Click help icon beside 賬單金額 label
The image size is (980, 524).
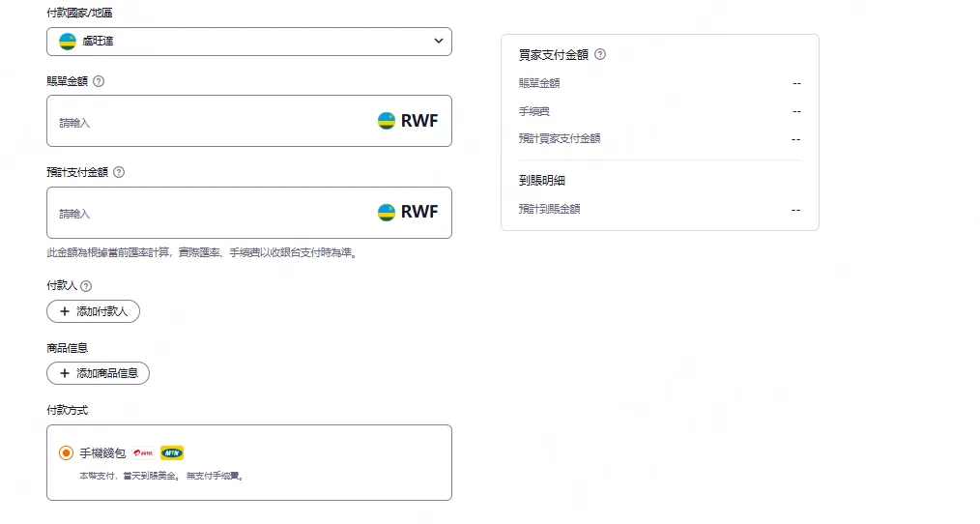coord(99,81)
